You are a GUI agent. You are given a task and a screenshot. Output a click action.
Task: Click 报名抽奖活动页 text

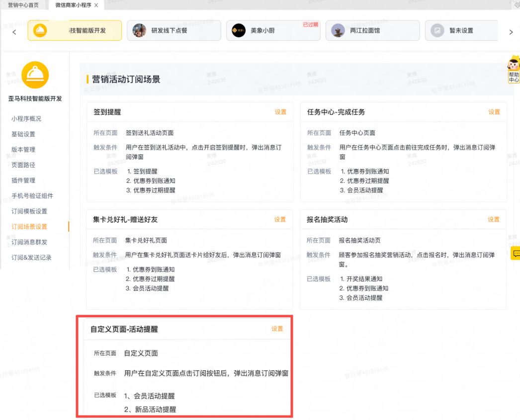[x=359, y=241]
